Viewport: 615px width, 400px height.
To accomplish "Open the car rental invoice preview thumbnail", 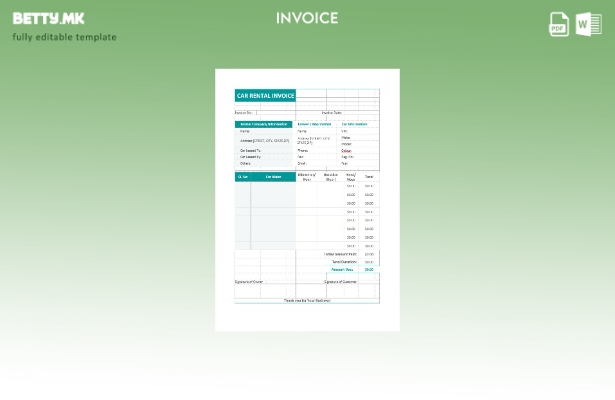I will click(307, 199).
